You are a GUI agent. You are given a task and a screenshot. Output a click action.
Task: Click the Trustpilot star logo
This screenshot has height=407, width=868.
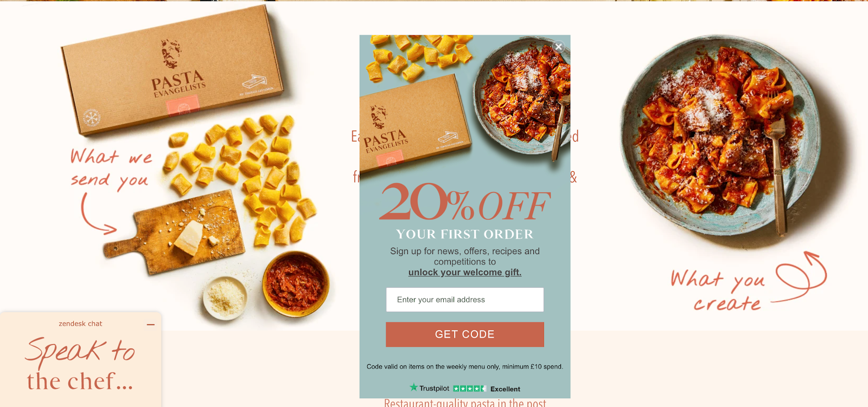point(414,387)
